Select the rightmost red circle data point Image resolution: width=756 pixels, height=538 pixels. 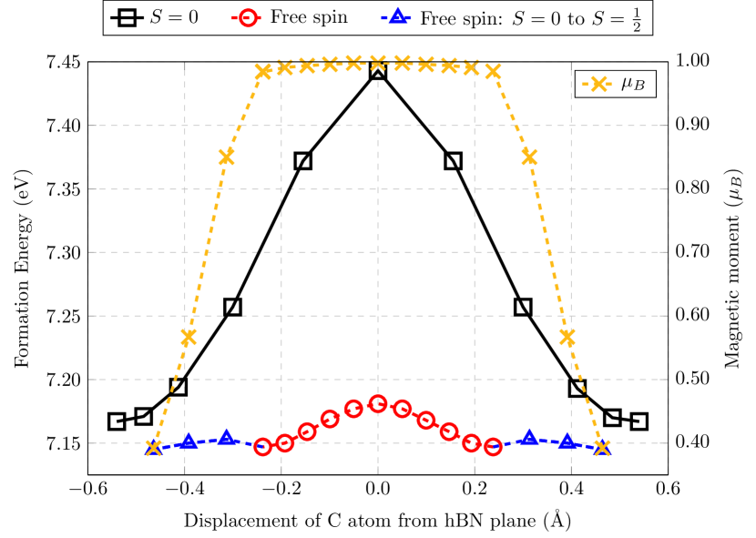point(493,446)
